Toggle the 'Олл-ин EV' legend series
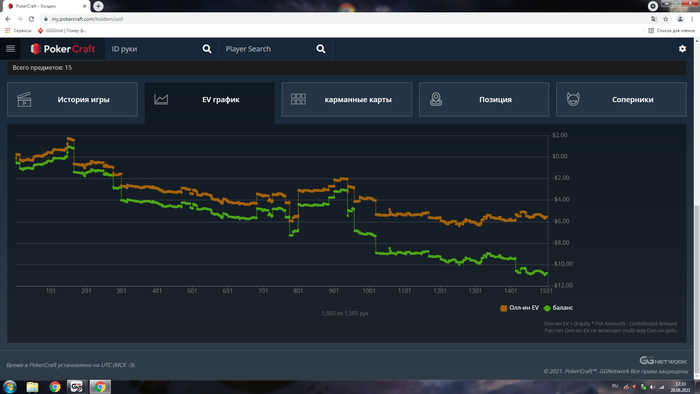The width and height of the screenshot is (700, 394). click(519, 308)
